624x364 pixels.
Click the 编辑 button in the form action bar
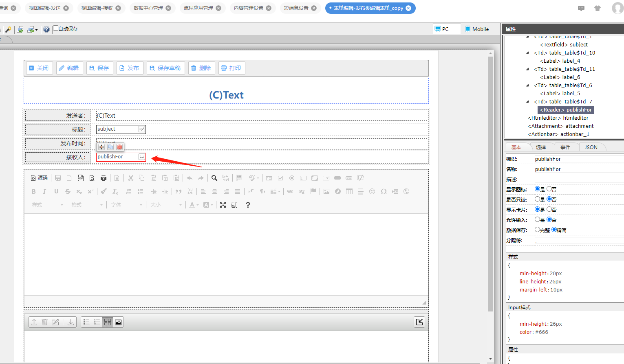pyautogui.click(x=69, y=68)
